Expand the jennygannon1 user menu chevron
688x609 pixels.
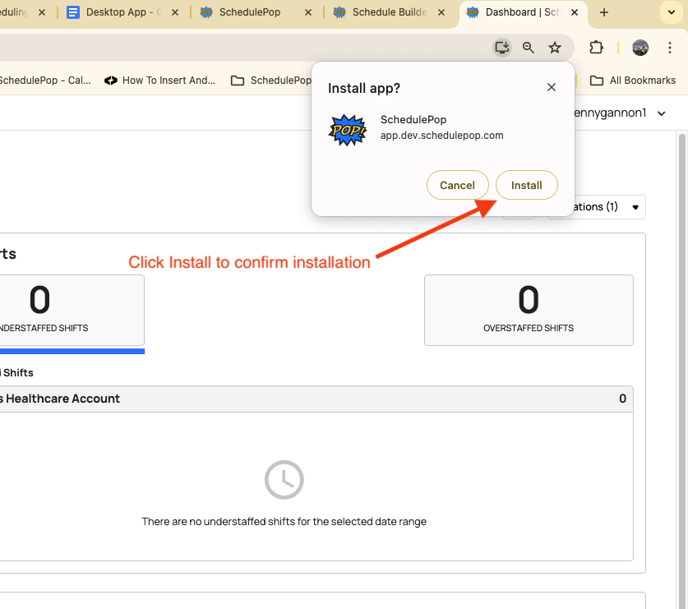[661, 113]
